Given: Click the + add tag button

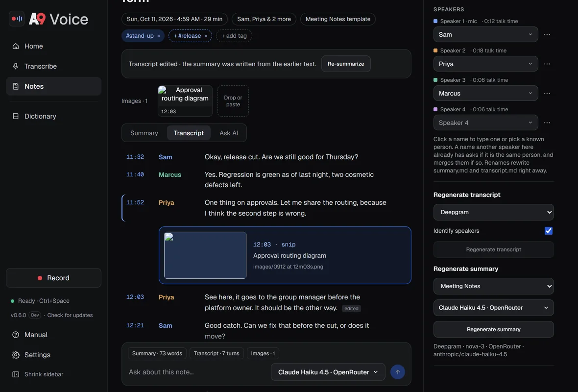Looking at the screenshot, I should tap(234, 36).
